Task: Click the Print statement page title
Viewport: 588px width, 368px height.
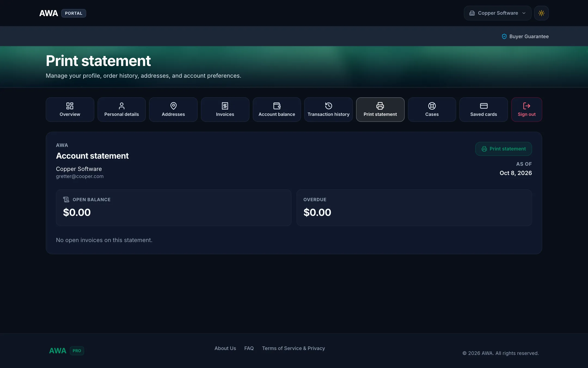Action: point(98,61)
